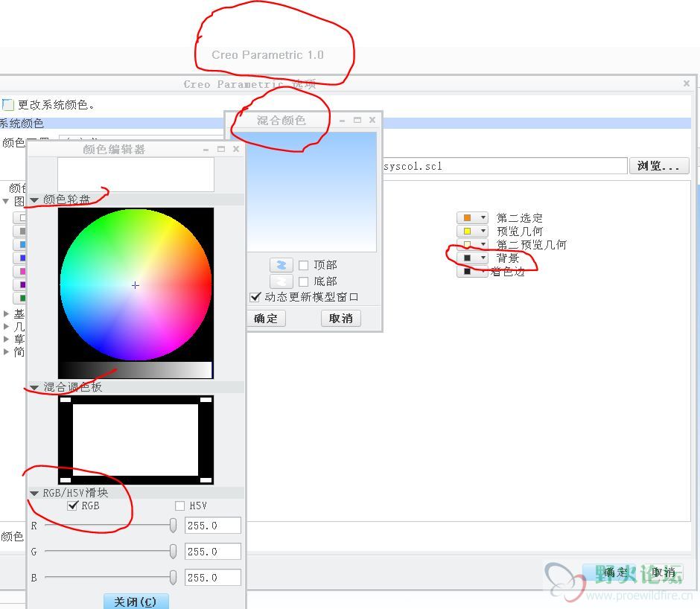Collapse the RGB/HSV滑块 section
The height and width of the screenshot is (609, 700).
click(34, 493)
